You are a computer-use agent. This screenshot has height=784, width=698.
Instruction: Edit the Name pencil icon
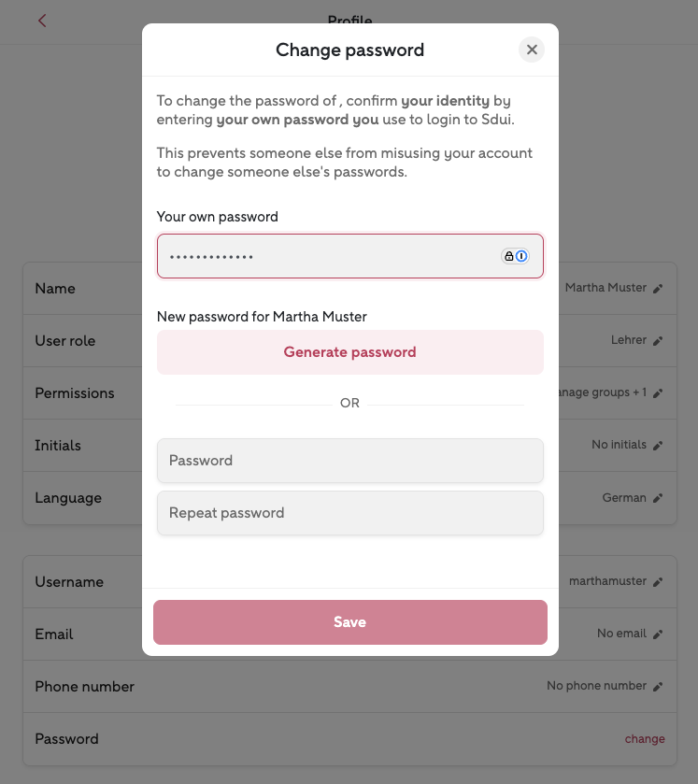tap(658, 289)
